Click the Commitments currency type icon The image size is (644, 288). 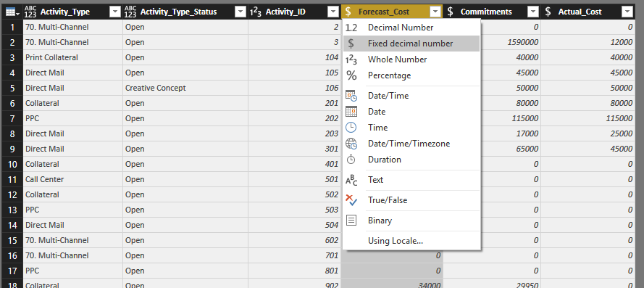pos(450,12)
